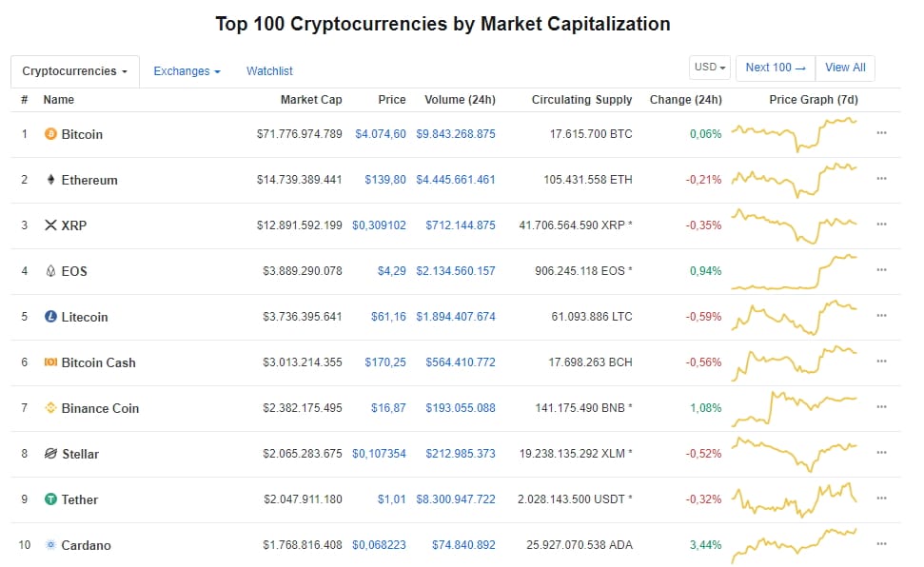Click the Bitcoin coin logo icon
Screen dimensions: 924x567
[x=50, y=134]
